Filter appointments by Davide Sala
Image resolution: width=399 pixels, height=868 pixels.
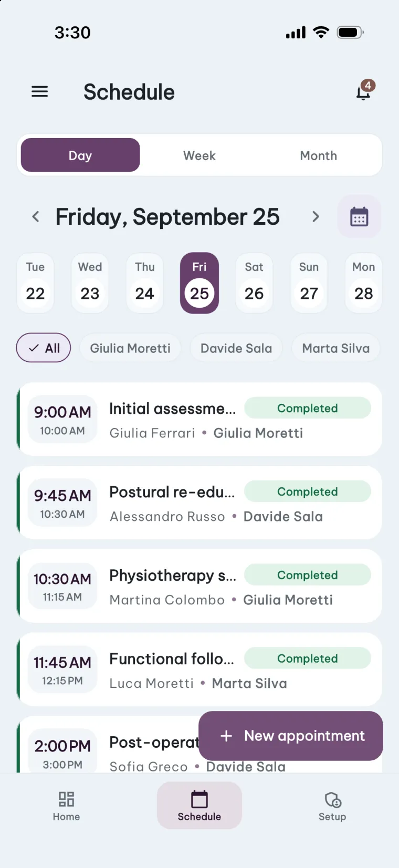pos(236,348)
